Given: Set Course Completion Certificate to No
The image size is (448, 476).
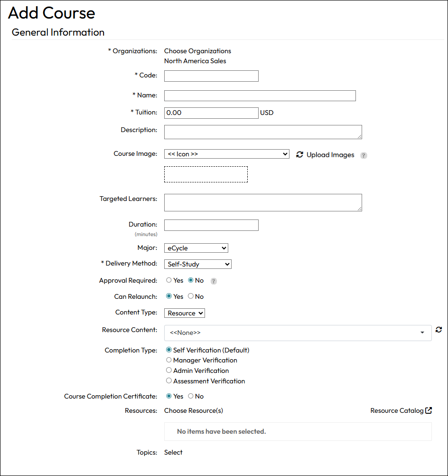Looking at the screenshot, I should (x=191, y=396).
